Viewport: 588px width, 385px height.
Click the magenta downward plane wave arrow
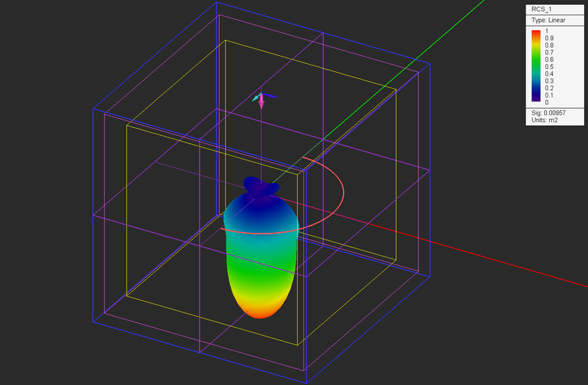click(x=262, y=101)
